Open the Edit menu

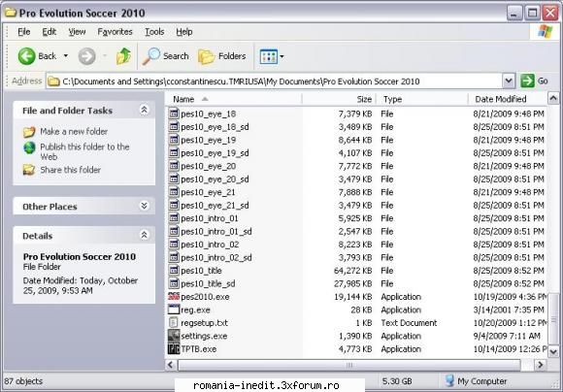coord(50,32)
